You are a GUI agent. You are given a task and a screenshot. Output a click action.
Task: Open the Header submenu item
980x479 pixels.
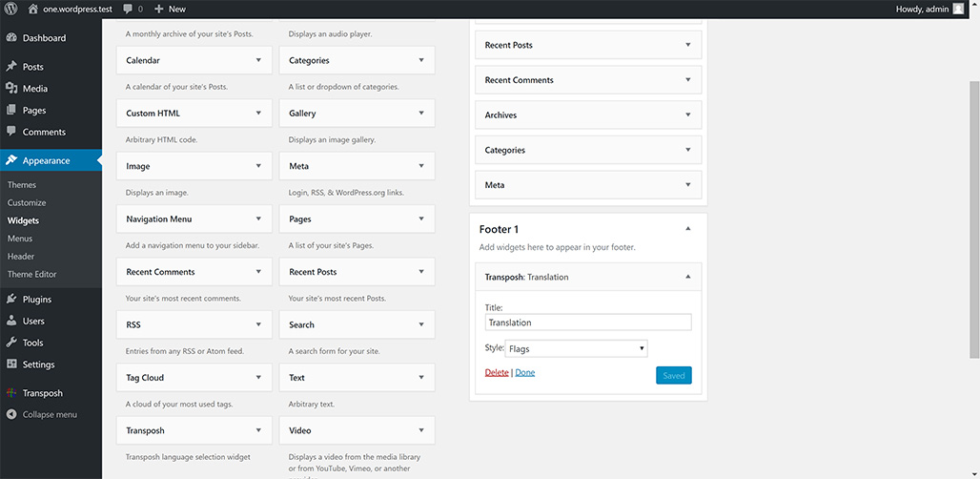[21, 257]
